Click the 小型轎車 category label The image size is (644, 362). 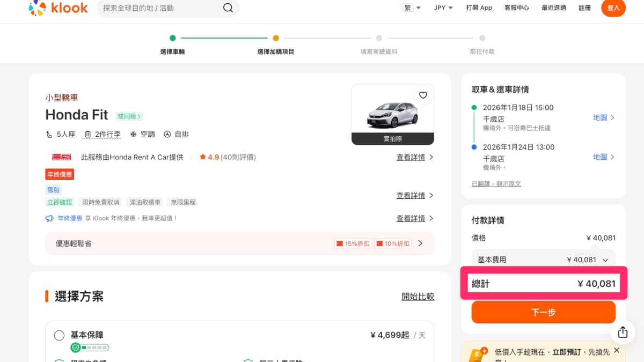click(x=62, y=98)
